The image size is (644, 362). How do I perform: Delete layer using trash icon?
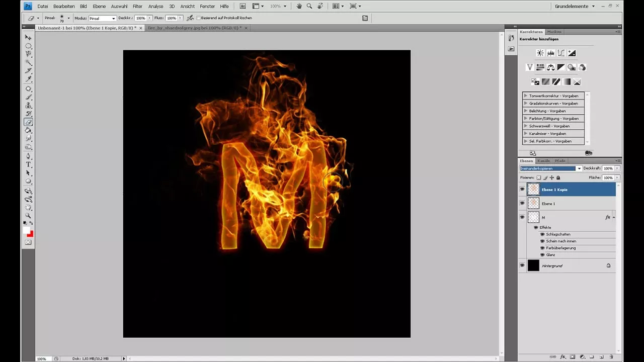point(611,357)
